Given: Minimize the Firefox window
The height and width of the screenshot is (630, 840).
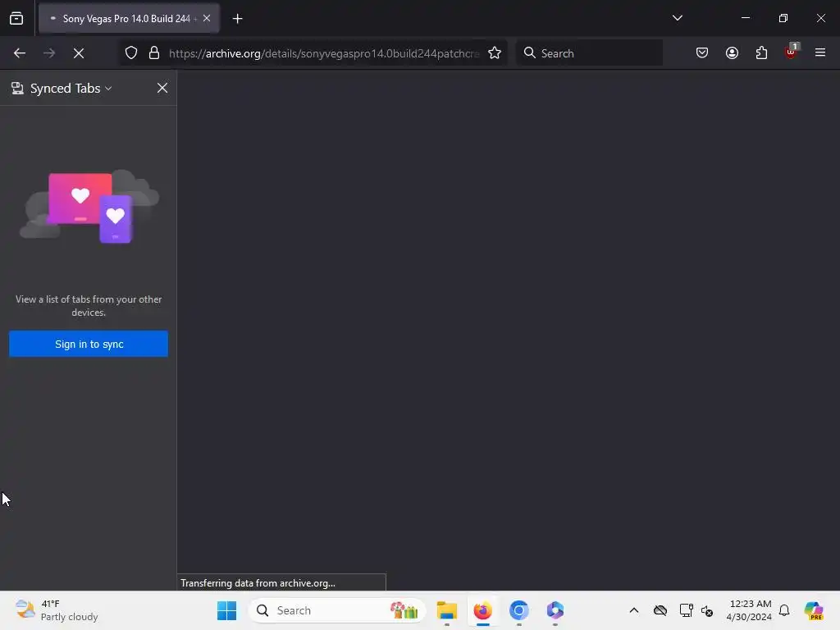Looking at the screenshot, I should [745, 18].
